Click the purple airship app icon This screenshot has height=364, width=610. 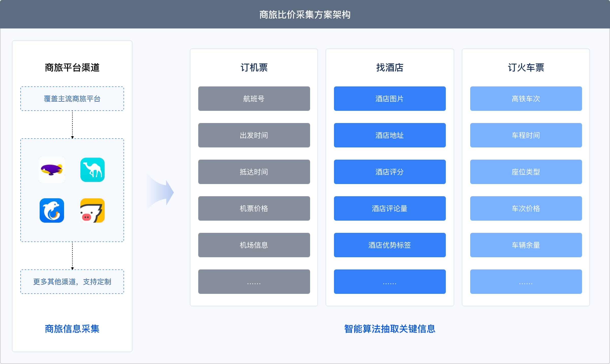point(52,170)
